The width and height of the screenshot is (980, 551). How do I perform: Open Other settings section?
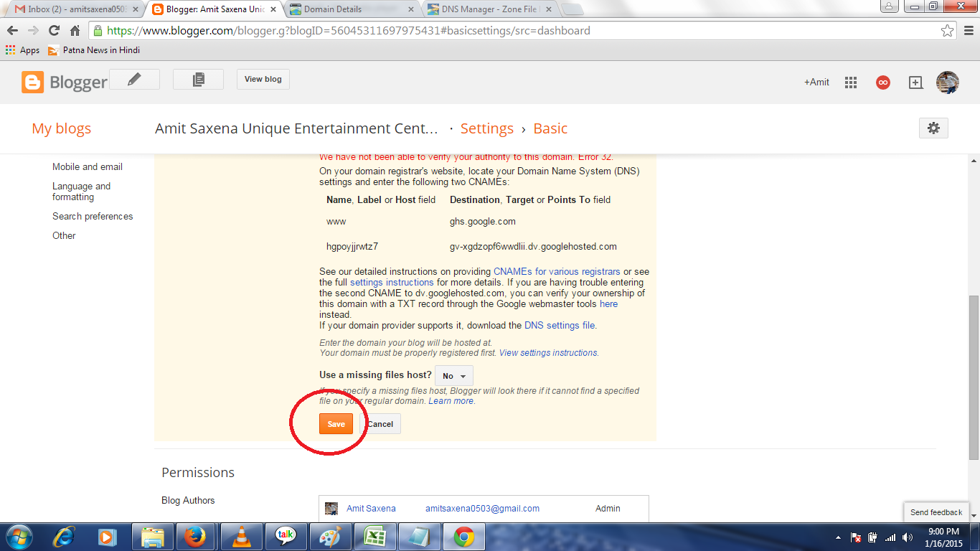tap(64, 235)
